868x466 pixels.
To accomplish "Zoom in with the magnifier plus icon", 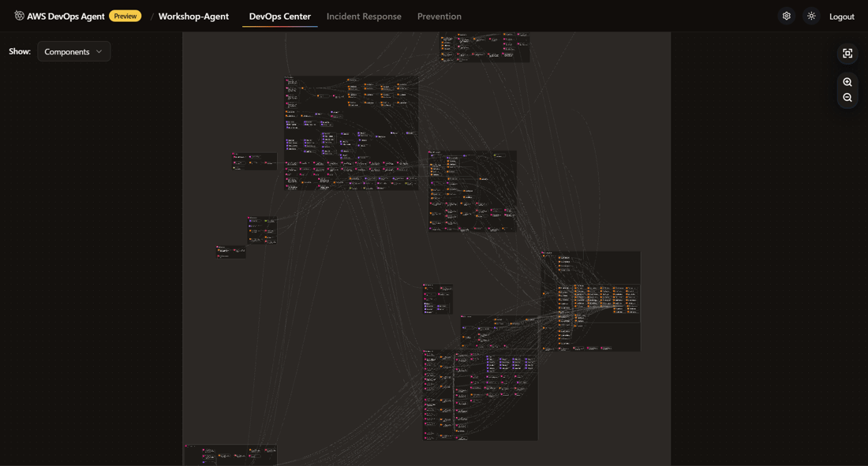I will pos(847,82).
